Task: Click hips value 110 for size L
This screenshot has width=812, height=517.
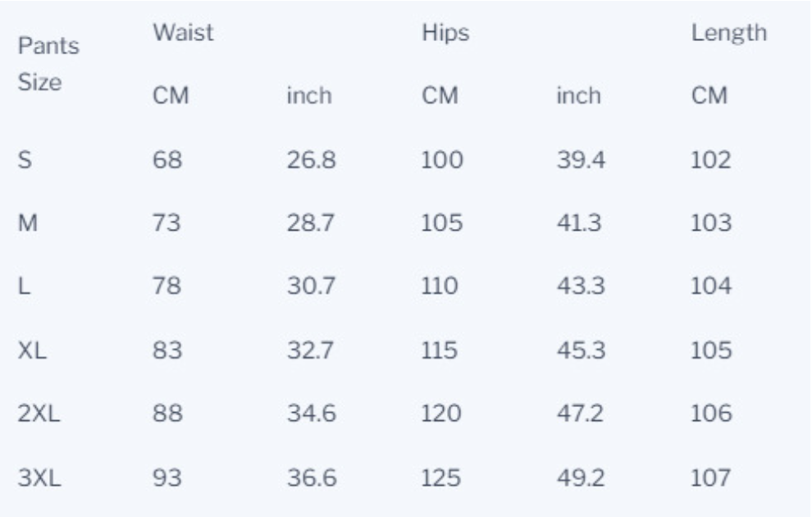Action: click(x=440, y=286)
